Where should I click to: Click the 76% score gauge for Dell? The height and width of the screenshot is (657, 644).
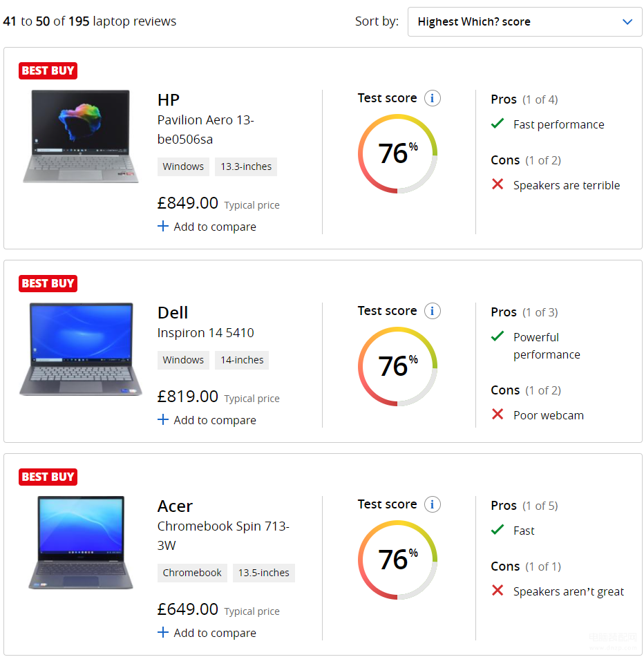pos(397,367)
